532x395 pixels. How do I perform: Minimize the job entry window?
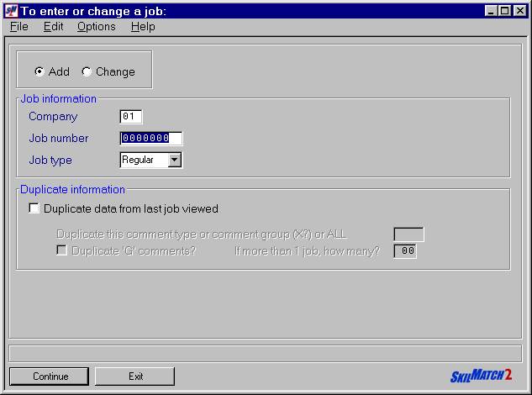point(491,11)
